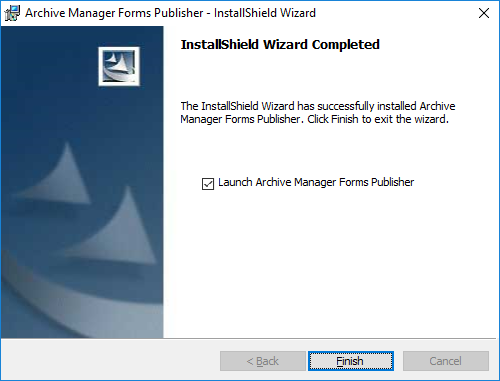500x381 pixels.
Task: Click the gray footer area left of Back
Action: [x=110, y=361]
